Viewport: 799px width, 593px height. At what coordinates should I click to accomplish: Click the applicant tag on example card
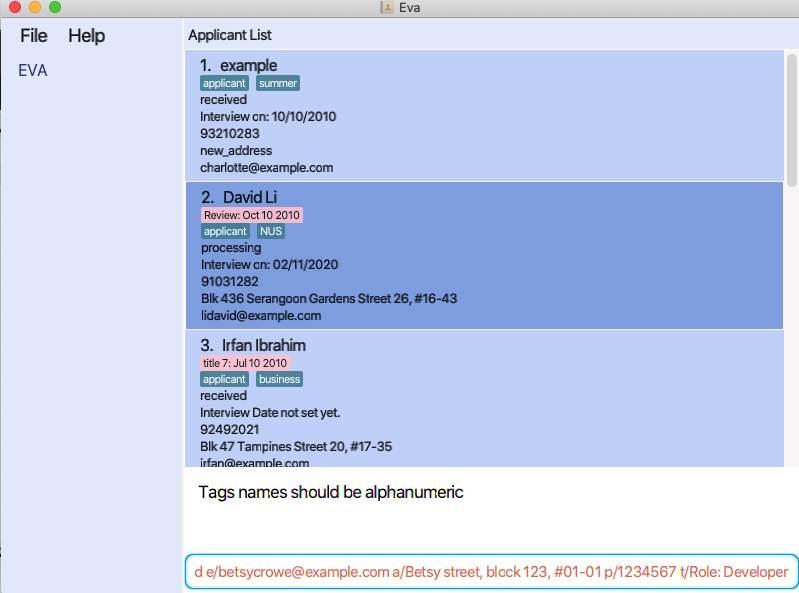[x=224, y=83]
